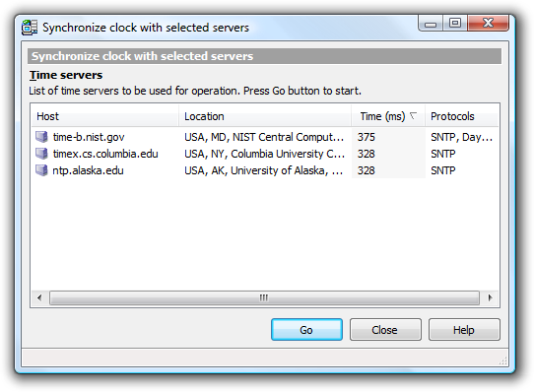This screenshot has height=392, width=534.
Task: Select the time-b.nist.gov server icon
Action: (41, 137)
